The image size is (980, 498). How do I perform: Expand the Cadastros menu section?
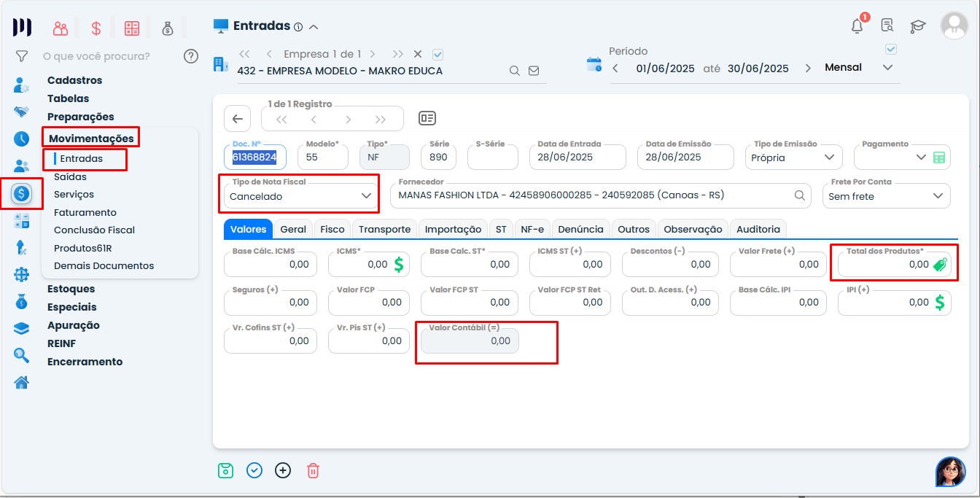pos(74,80)
